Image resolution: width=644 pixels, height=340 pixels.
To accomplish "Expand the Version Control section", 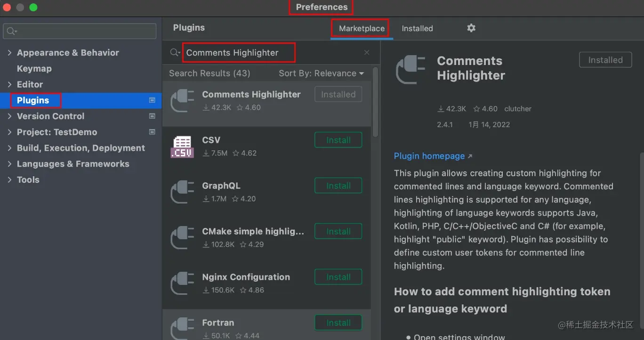I will pyautogui.click(x=9, y=116).
